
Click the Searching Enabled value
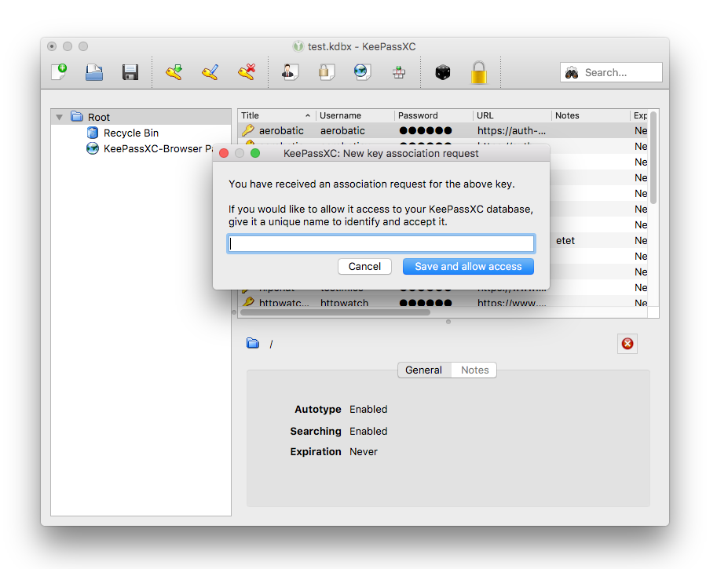tap(368, 431)
